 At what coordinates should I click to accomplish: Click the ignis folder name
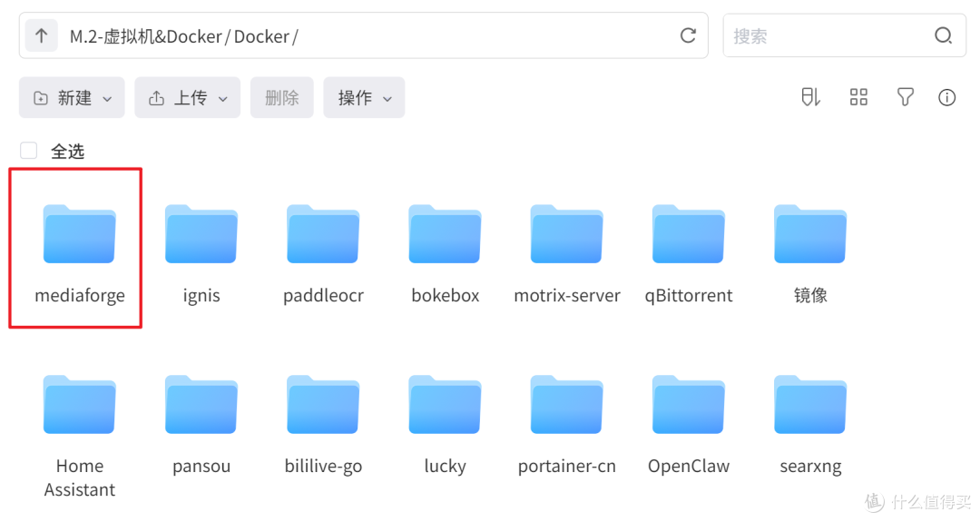201,295
